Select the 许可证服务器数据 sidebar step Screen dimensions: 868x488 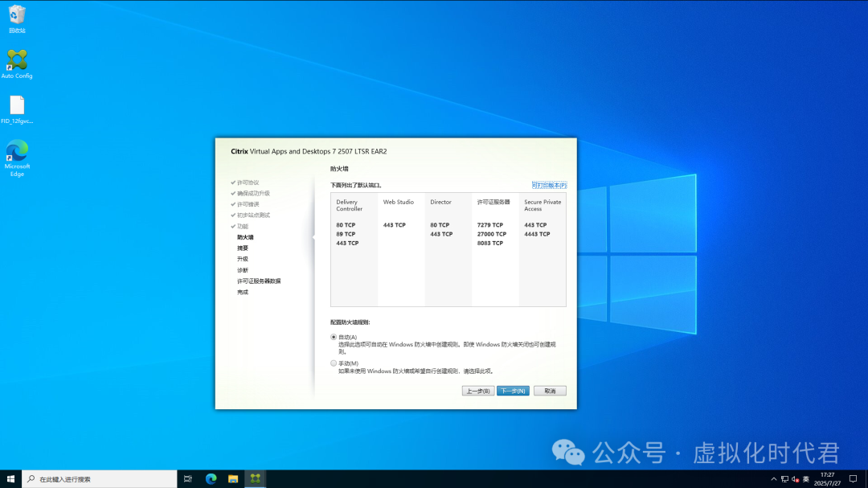click(x=259, y=281)
